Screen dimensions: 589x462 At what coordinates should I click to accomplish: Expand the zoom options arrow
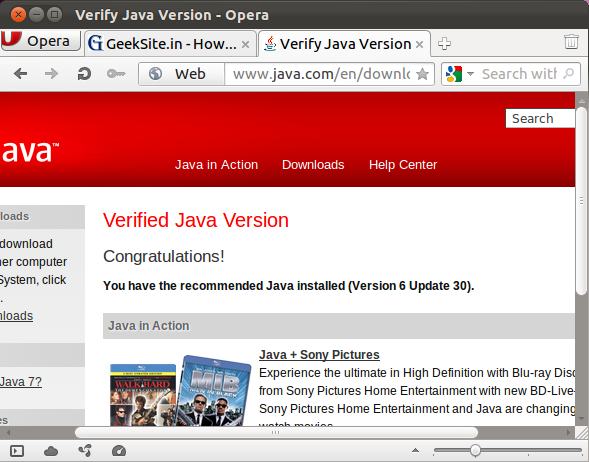(415, 450)
